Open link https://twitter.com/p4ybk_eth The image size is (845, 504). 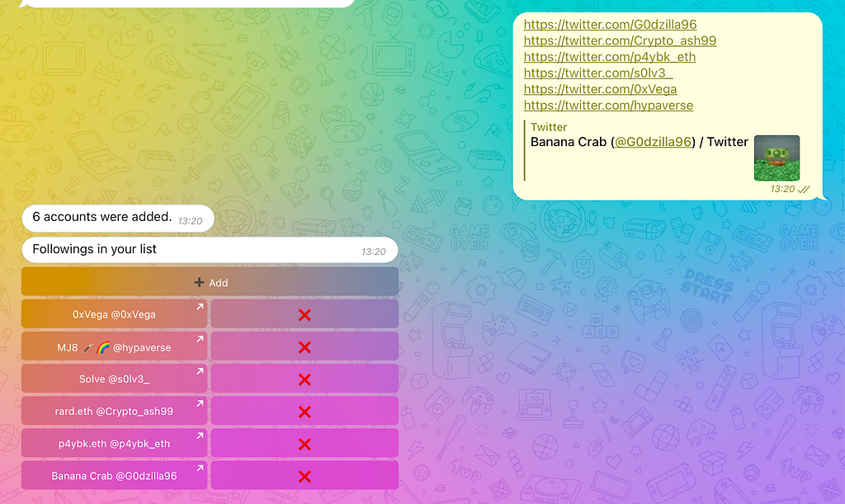610,57
